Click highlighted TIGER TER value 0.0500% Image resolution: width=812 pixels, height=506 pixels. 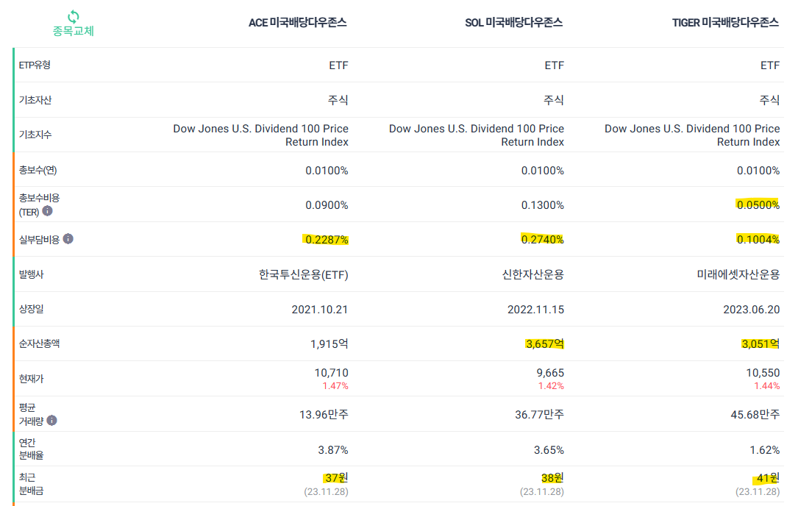point(758,205)
